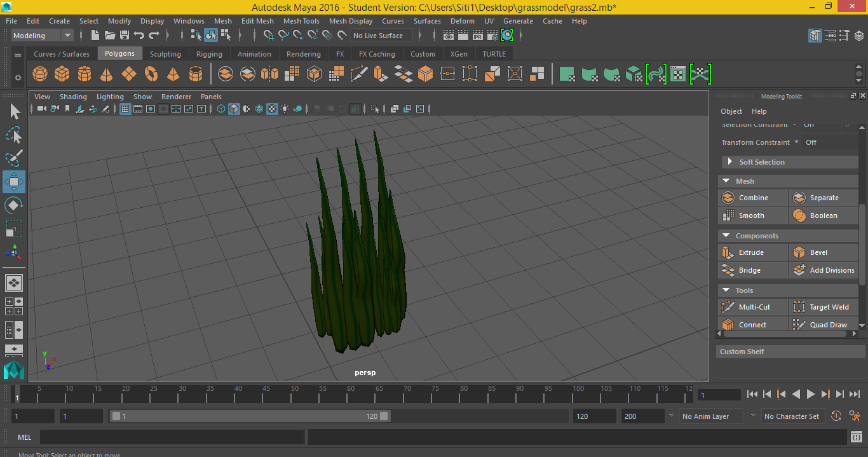Screen dimensions: 868x457
Task: Click the Save Scene disk icon
Action: click(125, 36)
